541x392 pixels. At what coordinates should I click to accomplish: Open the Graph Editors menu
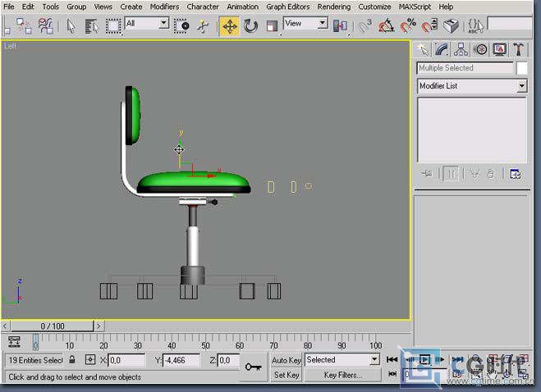point(287,7)
